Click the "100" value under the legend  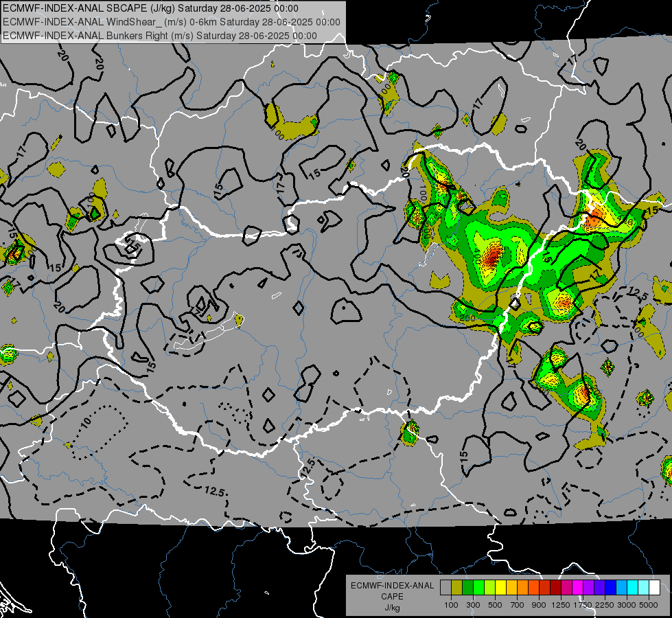point(451,605)
